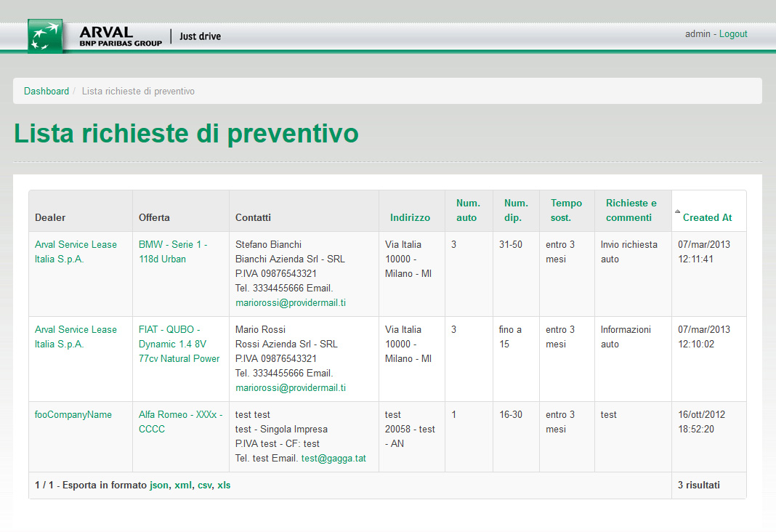Open FIAT - QUBO Dynamic offer
This screenshot has height=532, width=776.
tap(179, 344)
